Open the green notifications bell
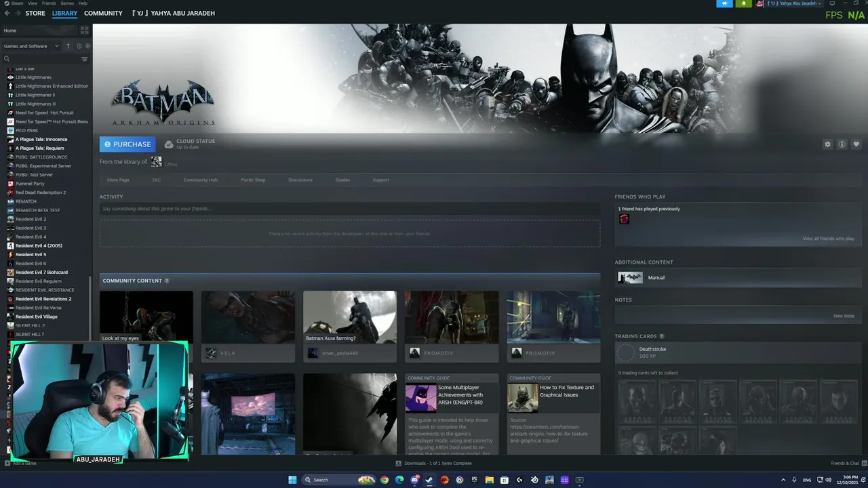Screen dimensions: 868x488 coord(743,3)
